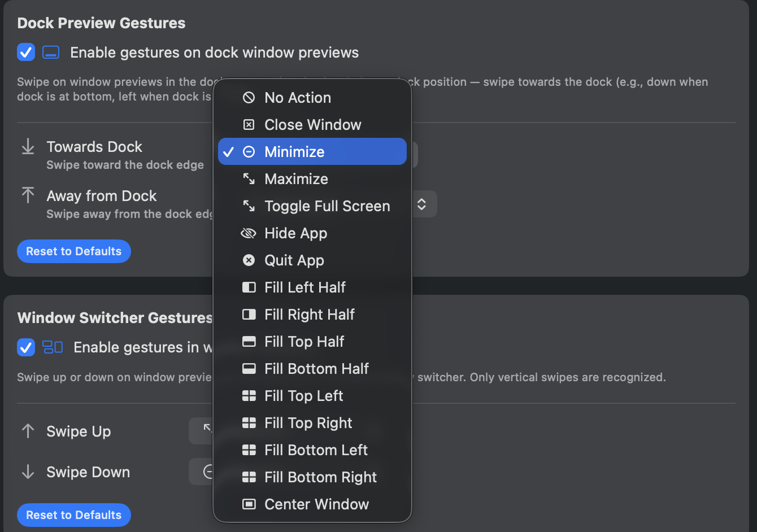This screenshot has width=757, height=532.
Task: Select Fill Bottom Right from the menu
Action: pyautogui.click(x=320, y=477)
